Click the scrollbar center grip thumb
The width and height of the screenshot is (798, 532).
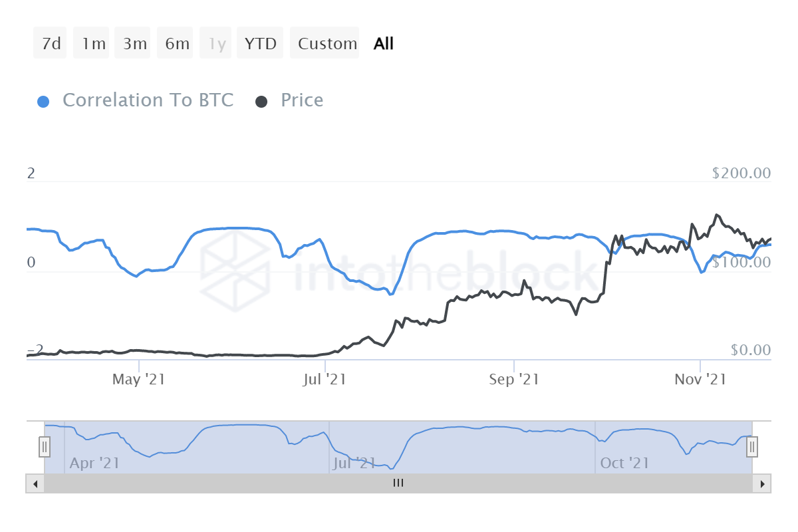(x=398, y=483)
